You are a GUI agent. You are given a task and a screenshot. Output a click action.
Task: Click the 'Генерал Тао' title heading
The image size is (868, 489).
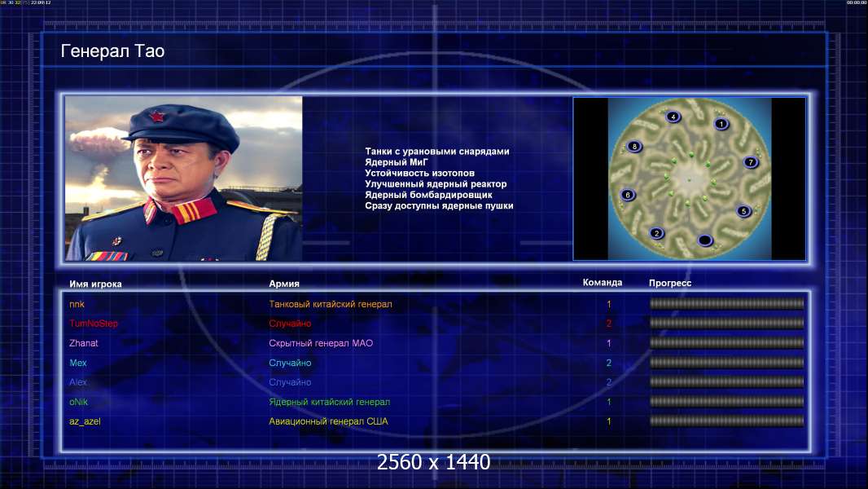click(112, 51)
